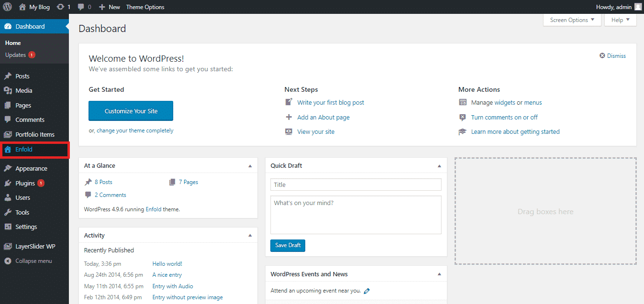Open Entry with Audio post link
This screenshot has width=644, height=304.
pos(173,286)
